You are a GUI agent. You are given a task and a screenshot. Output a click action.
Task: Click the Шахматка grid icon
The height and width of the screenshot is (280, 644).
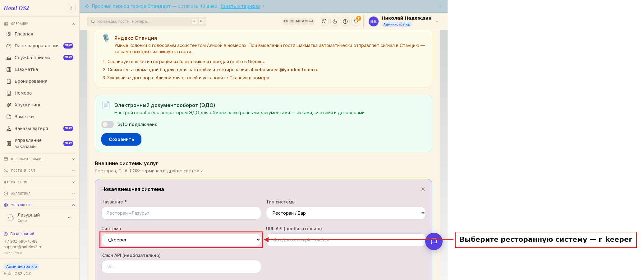coord(9,69)
